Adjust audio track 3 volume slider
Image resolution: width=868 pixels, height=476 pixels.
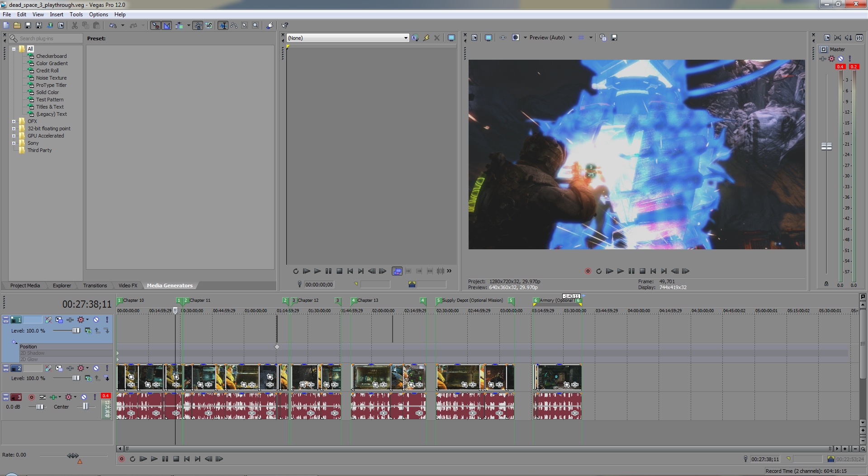[x=40, y=407]
